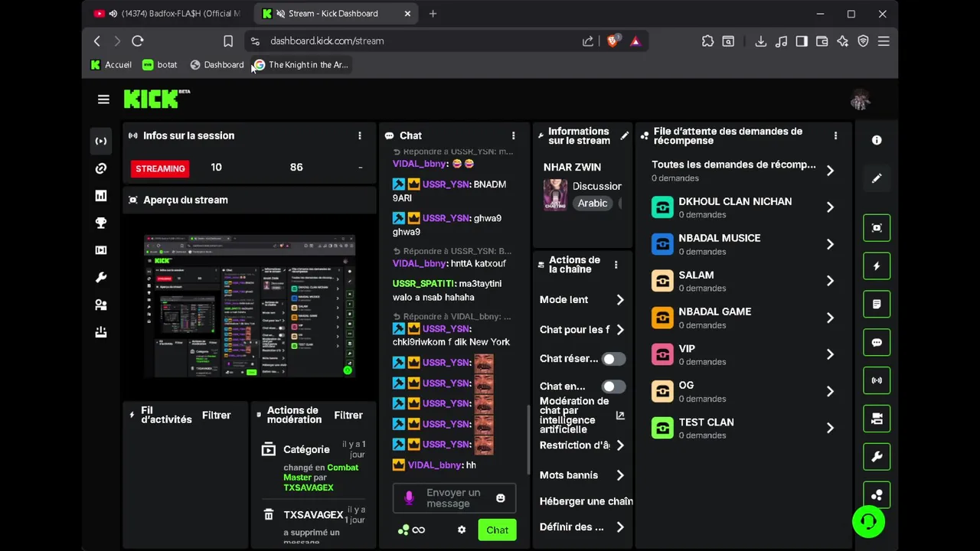Image resolution: width=980 pixels, height=551 pixels.
Task: Open reward request queue three-dot menu
Action: (x=835, y=135)
